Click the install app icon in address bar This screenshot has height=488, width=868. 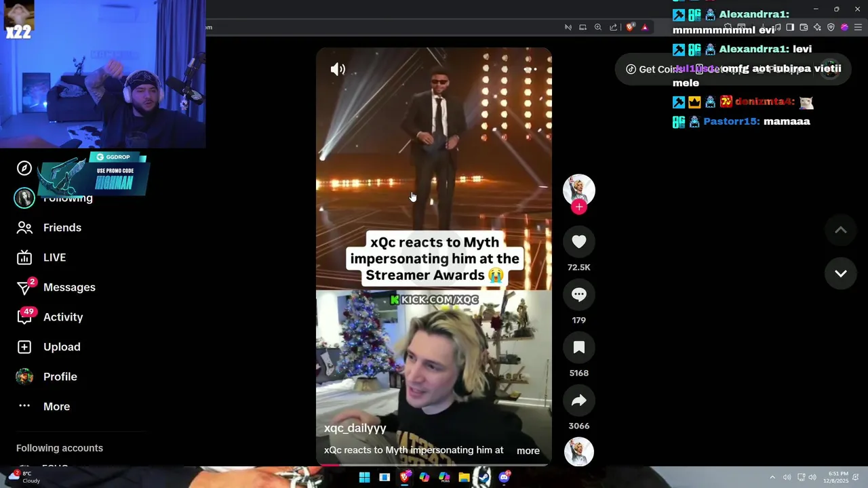click(x=583, y=27)
